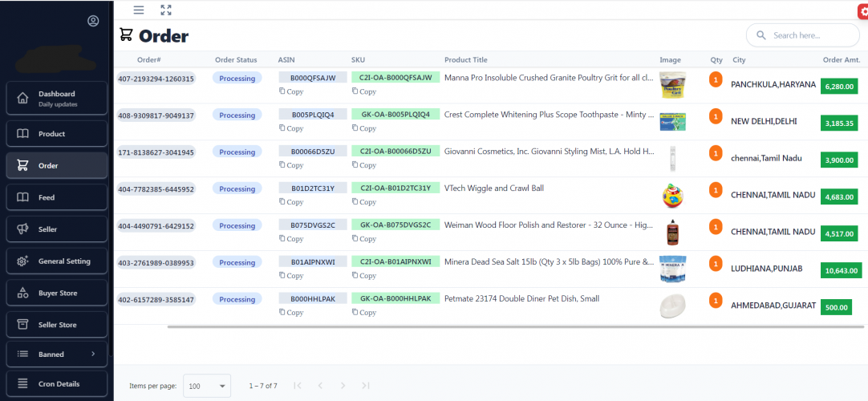Copy SKU GK-OA-B005PLQIQ4
The image size is (868, 401).
point(364,128)
